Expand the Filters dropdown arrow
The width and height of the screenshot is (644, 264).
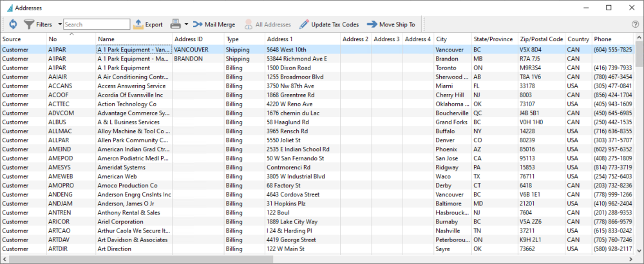[x=60, y=24]
